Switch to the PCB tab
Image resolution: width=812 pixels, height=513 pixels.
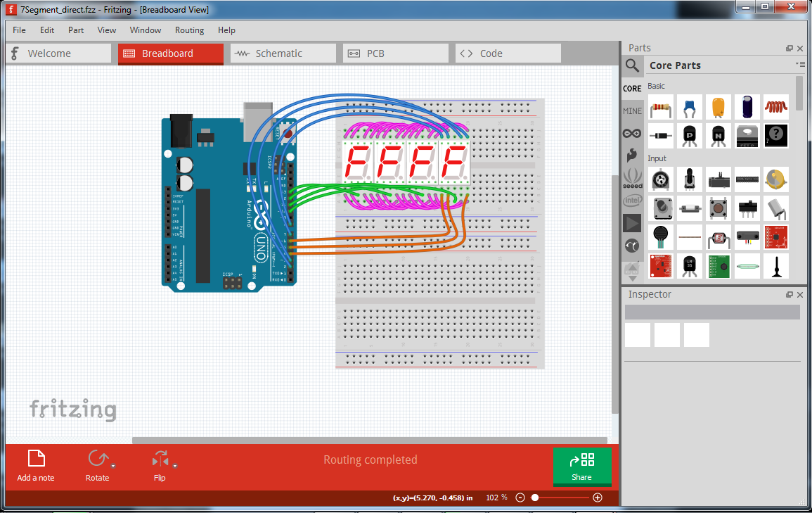coord(396,53)
